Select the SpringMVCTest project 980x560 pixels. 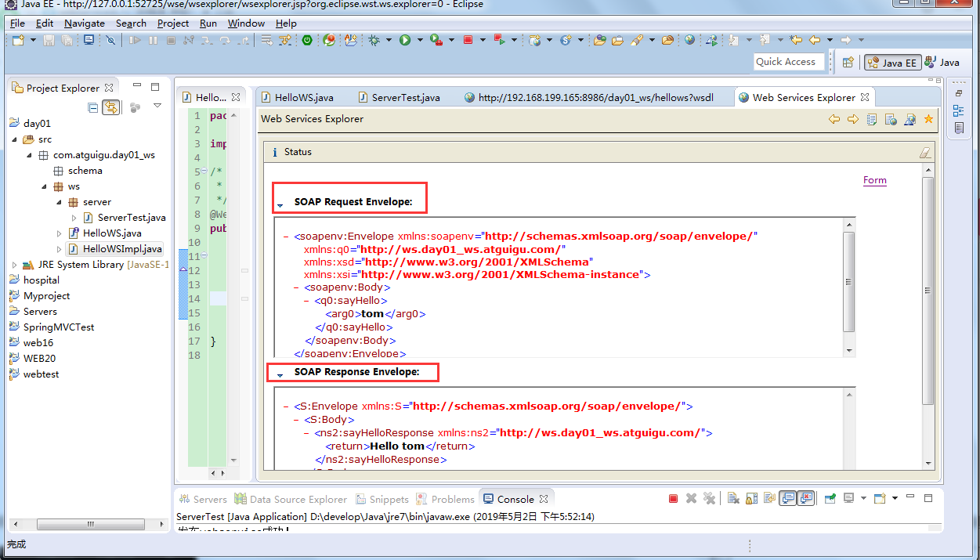[x=51, y=327]
